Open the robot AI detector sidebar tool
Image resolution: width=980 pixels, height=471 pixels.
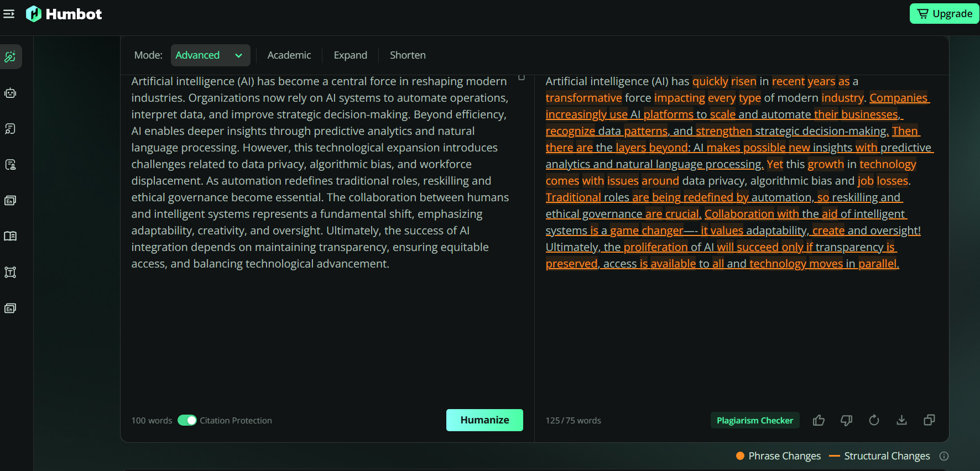(x=11, y=93)
